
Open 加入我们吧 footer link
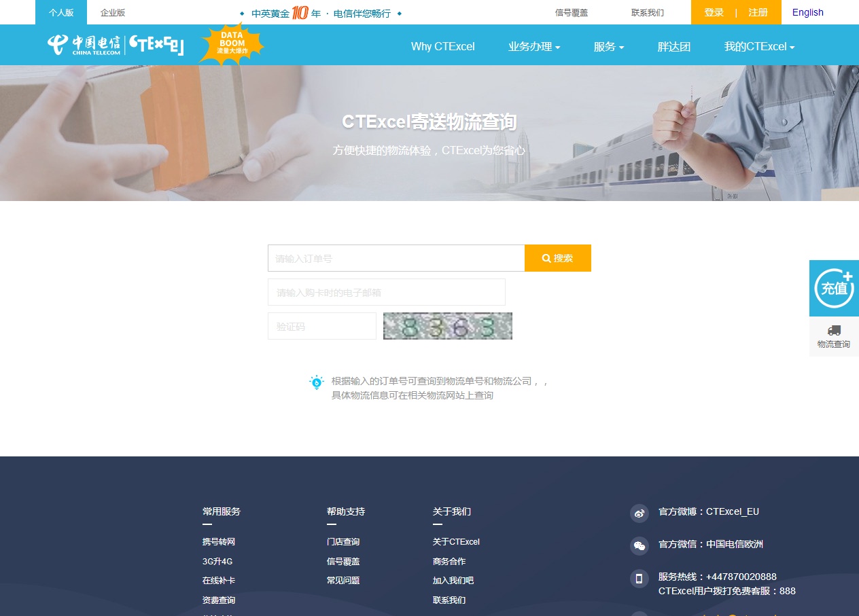point(453,581)
